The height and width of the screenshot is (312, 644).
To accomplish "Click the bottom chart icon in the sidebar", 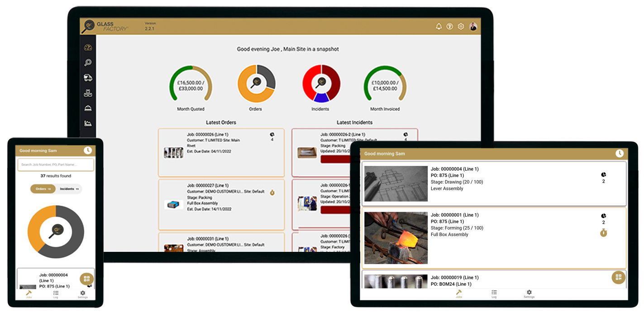I will click(x=88, y=123).
